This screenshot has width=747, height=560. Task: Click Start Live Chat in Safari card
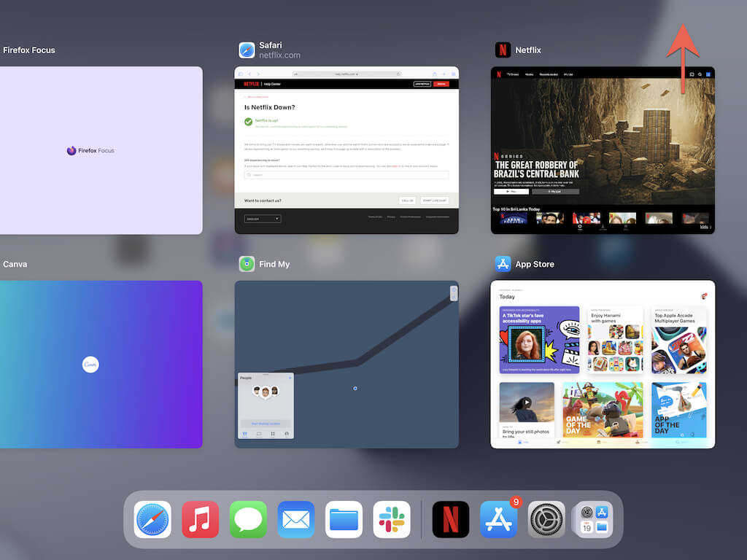435,201
